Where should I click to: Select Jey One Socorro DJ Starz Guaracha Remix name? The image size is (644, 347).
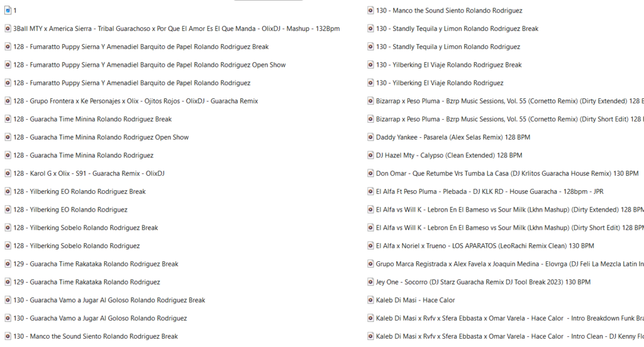coord(483,282)
